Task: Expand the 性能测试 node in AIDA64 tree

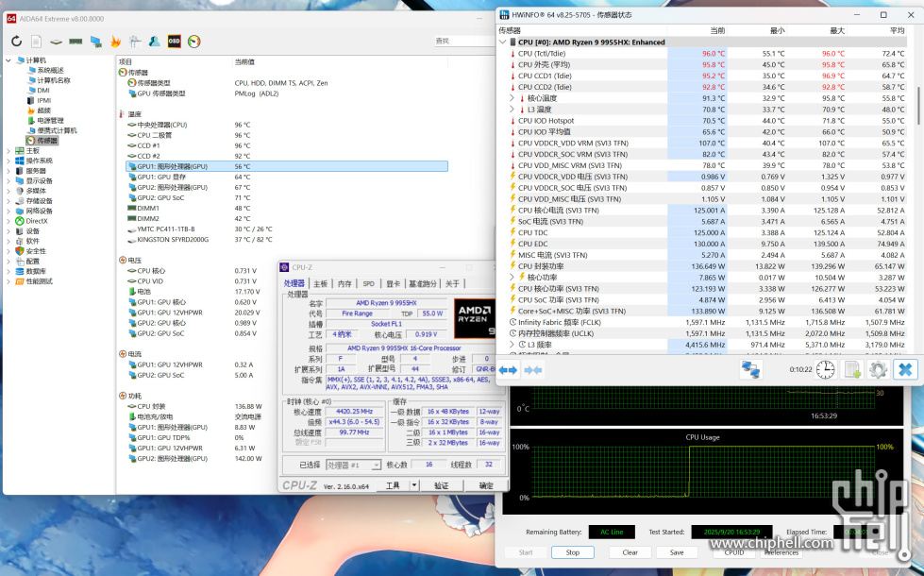Action: tap(8, 281)
